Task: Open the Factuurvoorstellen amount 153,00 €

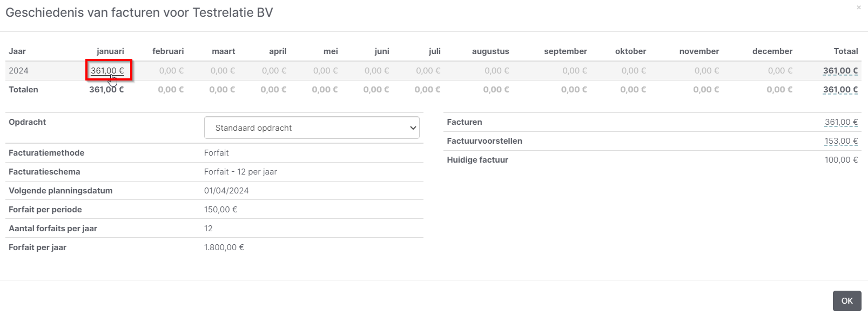Action: (x=841, y=141)
